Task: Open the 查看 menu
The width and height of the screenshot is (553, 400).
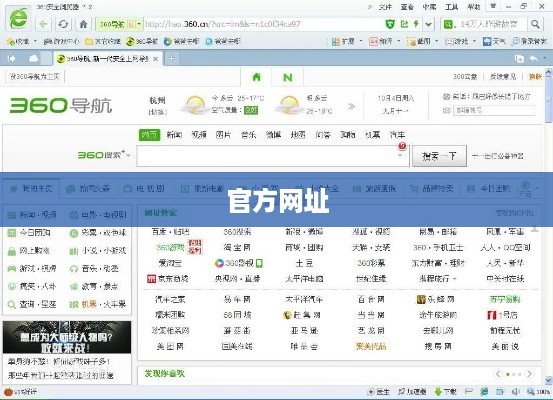Action: 407,7
